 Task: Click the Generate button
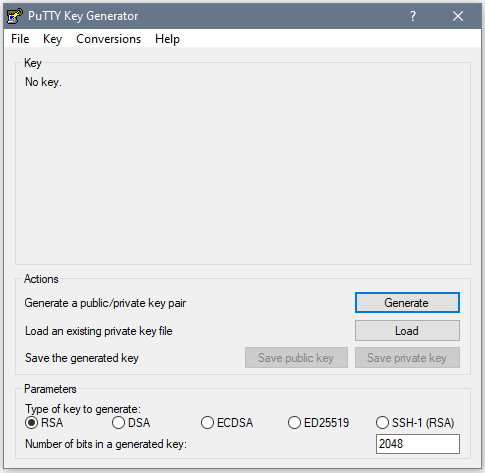tap(407, 303)
